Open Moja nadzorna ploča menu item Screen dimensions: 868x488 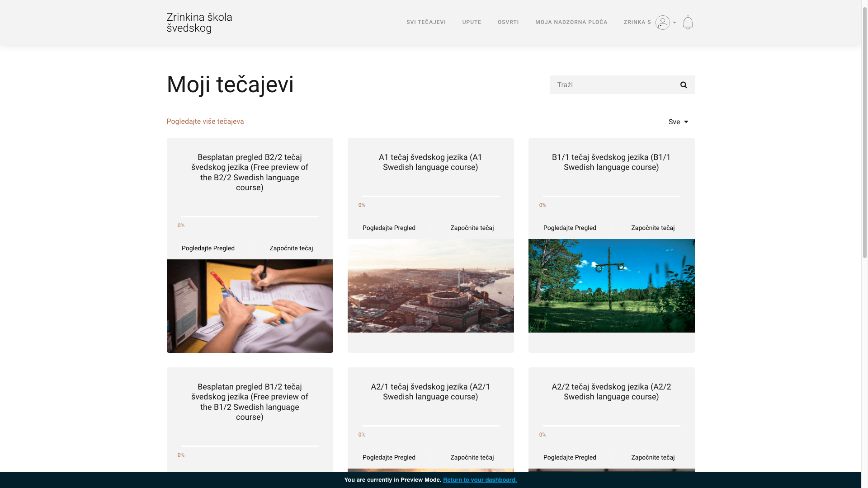coord(571,22)
